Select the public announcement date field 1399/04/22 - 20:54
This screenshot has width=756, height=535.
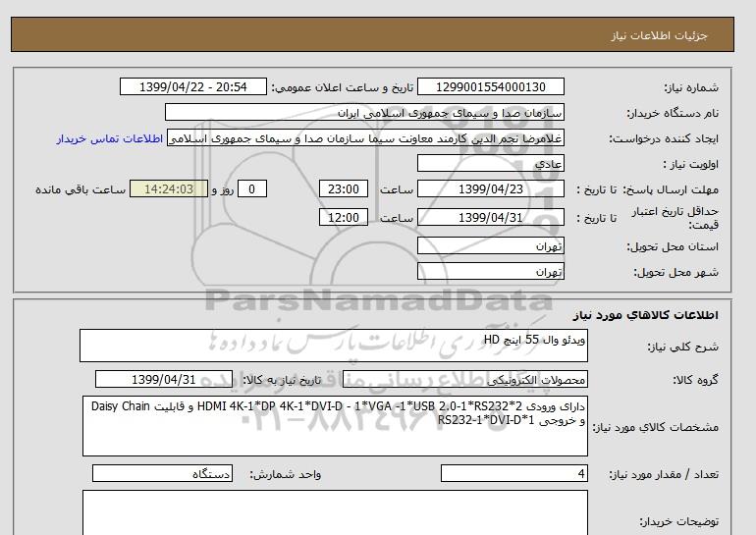(x=192, y=87)
